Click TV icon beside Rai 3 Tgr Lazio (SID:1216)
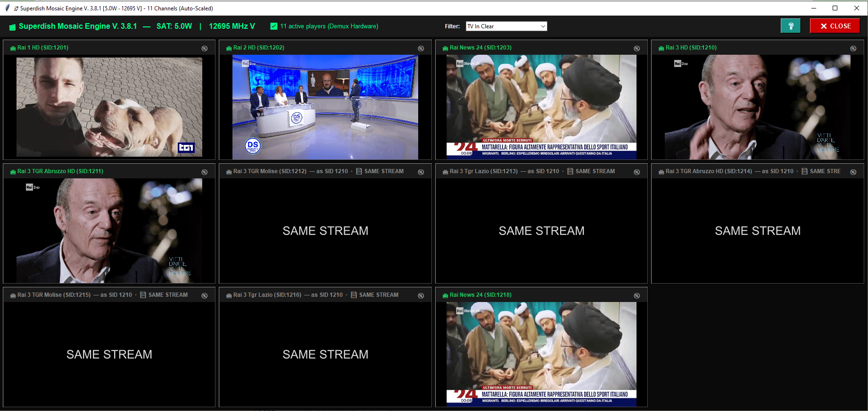868x411 pixels. pos(229,295)
